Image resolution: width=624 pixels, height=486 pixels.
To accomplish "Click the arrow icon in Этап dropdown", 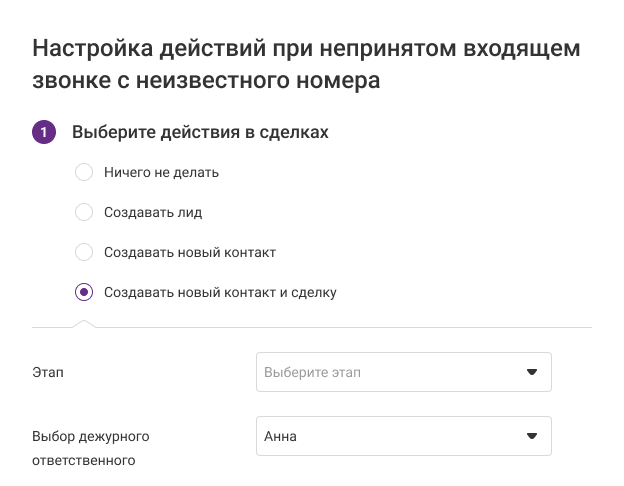I will click(532, 372).
